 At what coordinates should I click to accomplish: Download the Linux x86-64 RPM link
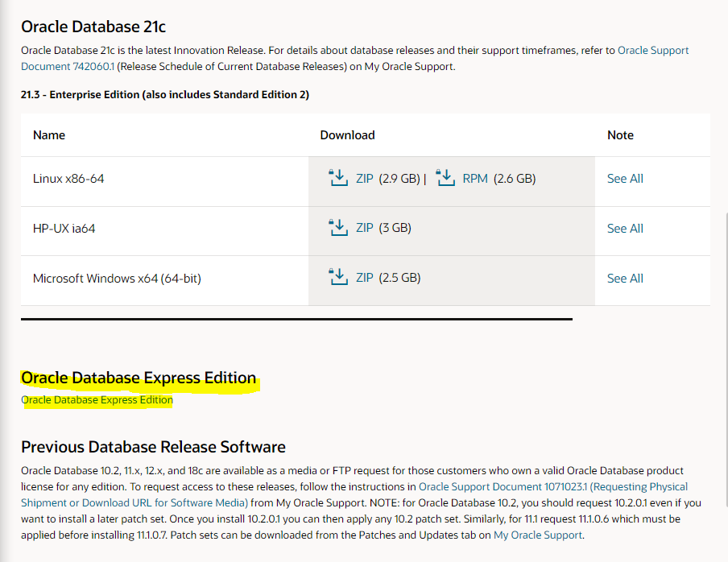(x=475, y=179)
